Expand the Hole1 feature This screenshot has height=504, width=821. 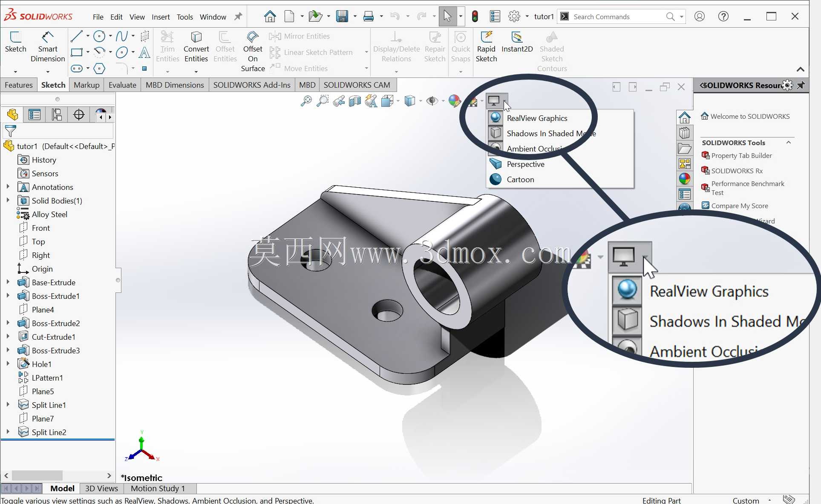(8, 364)
